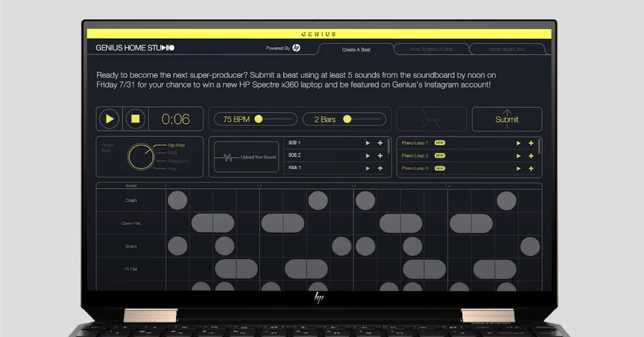
Task: Switch to How To Make A Beat tab
Action: click(x=431, y=49)
